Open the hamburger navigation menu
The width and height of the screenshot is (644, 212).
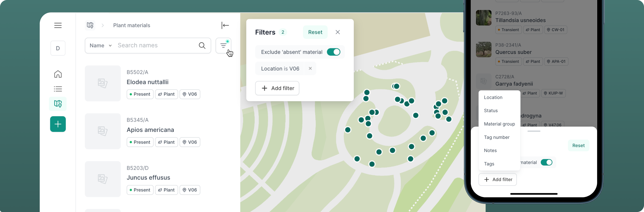(x=58, y=25)
